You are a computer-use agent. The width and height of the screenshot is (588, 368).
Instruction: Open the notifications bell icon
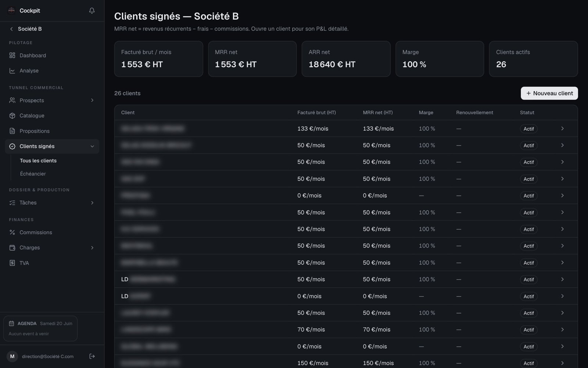[x=92, y=11]
